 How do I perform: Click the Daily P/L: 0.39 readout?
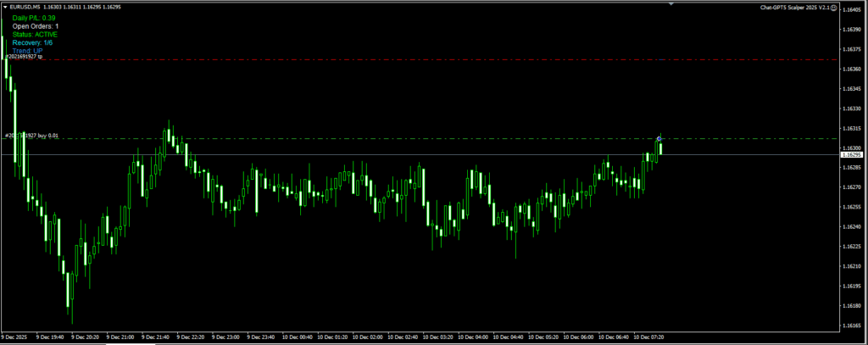click(36, 18)
